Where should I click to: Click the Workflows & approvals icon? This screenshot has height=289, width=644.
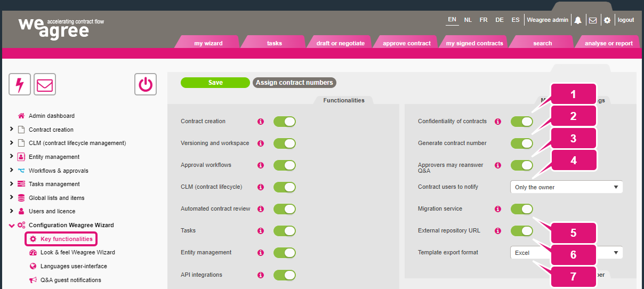coord(21,171)
